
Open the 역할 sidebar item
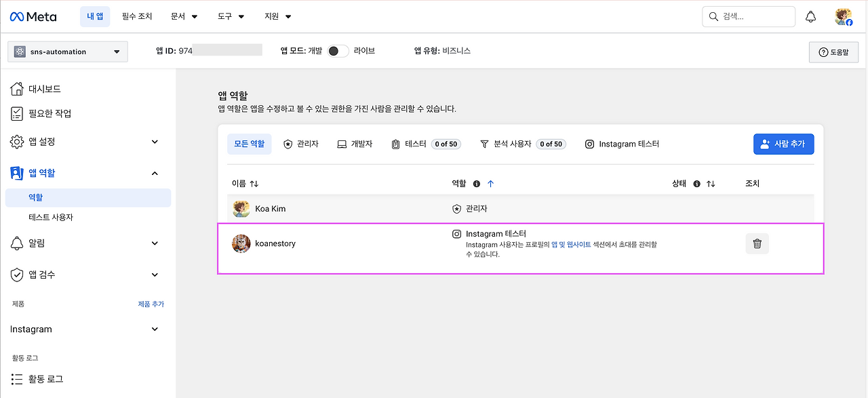tap(88, 197)
